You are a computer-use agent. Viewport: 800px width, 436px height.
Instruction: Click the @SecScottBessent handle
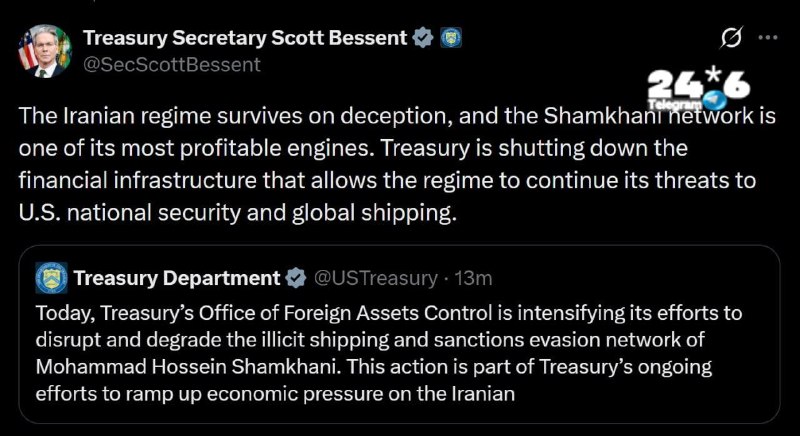pos(171,65)
